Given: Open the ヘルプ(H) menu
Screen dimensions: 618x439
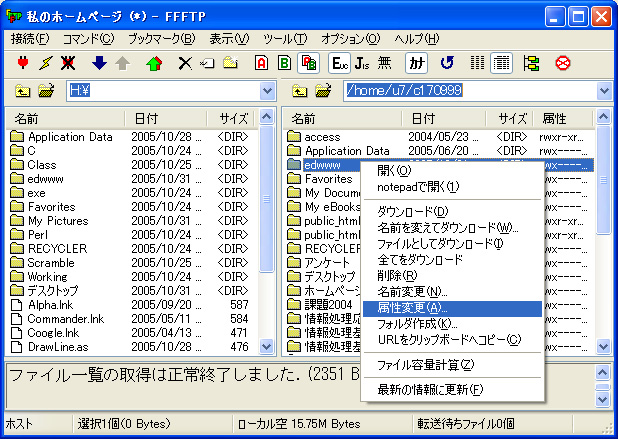Looking at the screenshot, I should pyautogui.click(x=417, y=39).
